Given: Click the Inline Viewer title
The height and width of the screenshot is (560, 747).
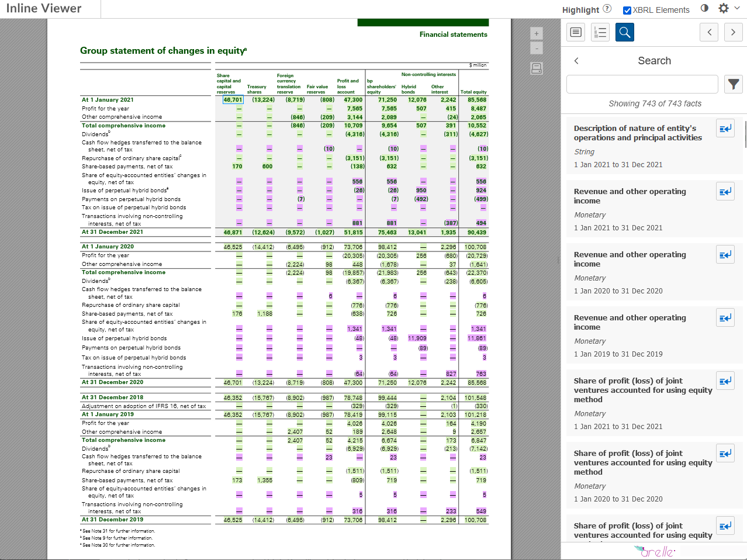Looking at the screenshot, I should [44, 8].
